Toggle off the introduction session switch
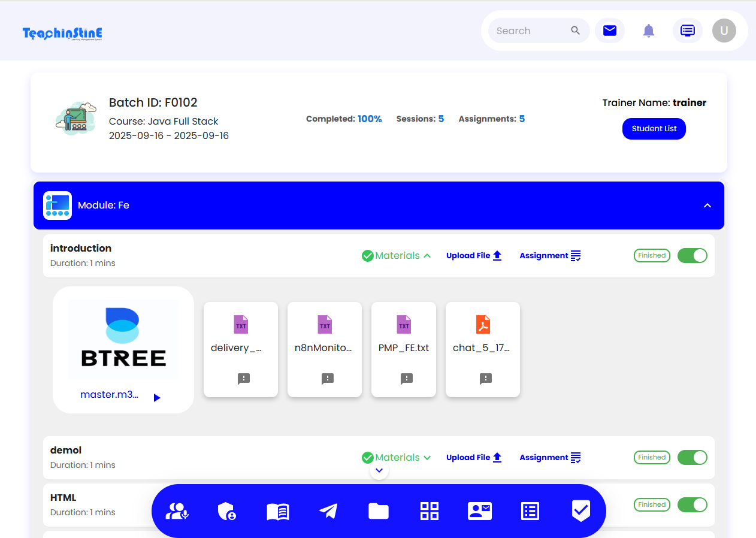This screenshot has width=756, height=538. point(692,256)
